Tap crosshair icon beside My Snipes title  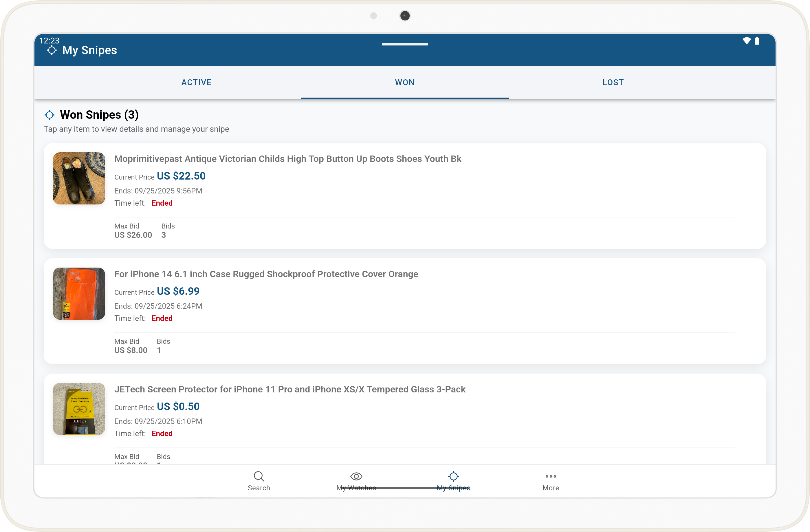click(x=52, y=50)
